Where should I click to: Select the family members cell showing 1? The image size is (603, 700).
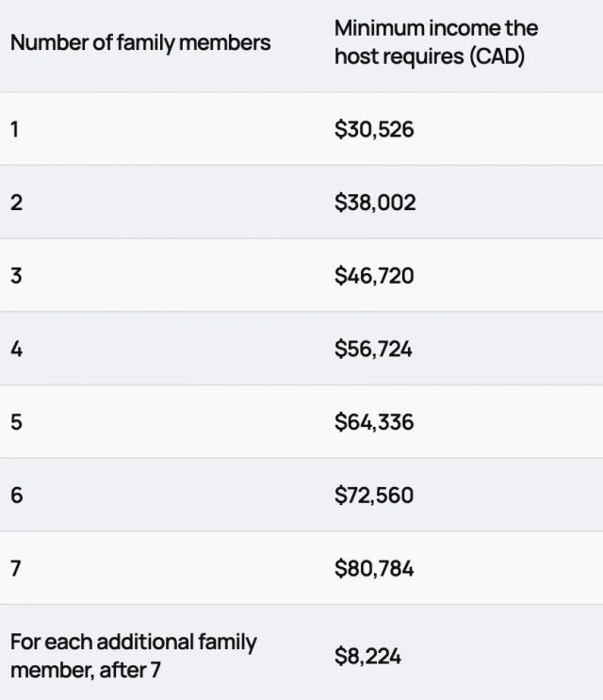15,129
